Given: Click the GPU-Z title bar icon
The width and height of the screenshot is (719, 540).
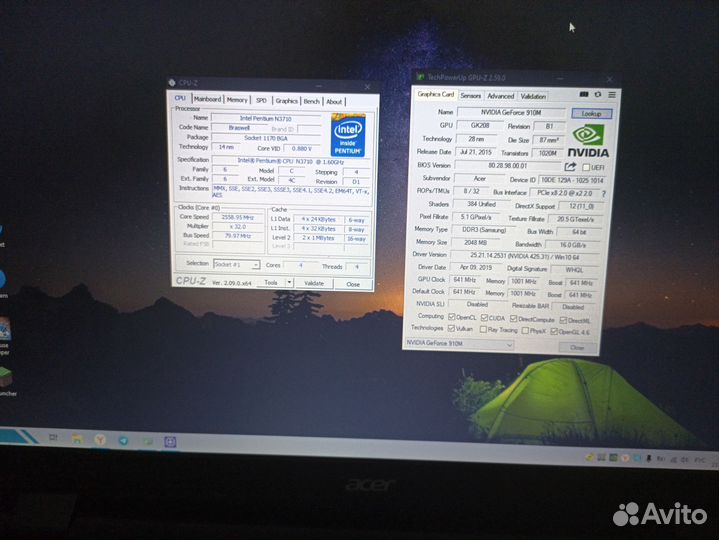Looking at the screenshot, I should [x=420, y=77].
